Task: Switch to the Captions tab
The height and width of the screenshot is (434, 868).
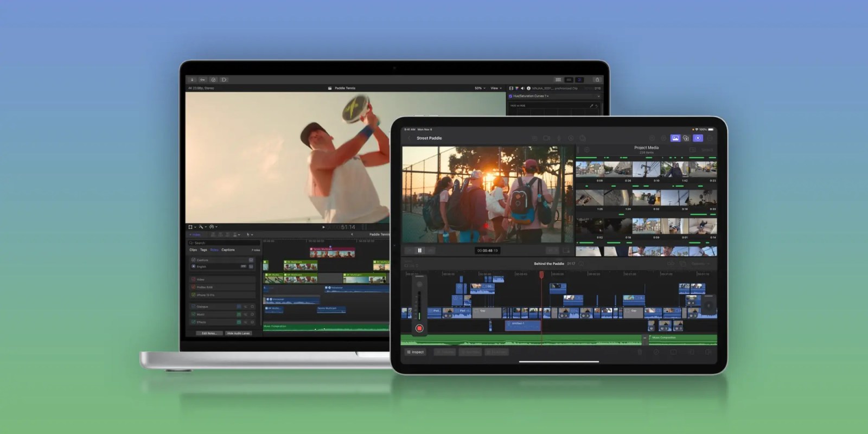Action: (x=228, y=250)
